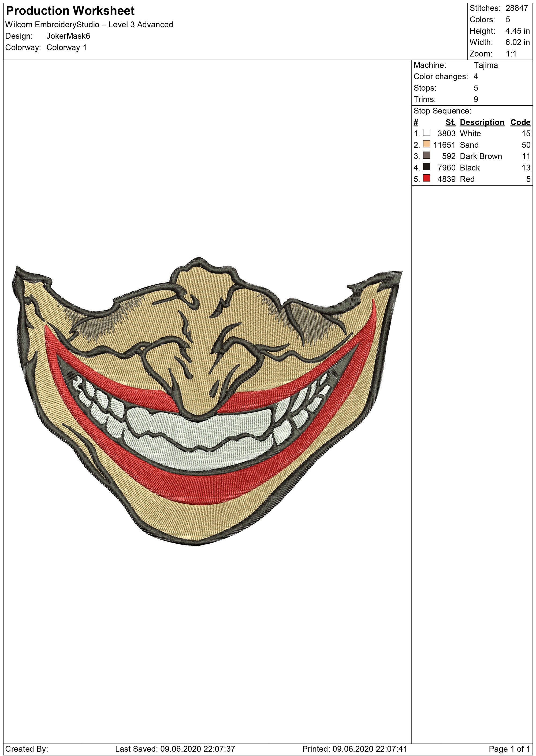The image size is (536, 756).
Task: Click the White color swatch in stop sequence
Action: (426, 132)
